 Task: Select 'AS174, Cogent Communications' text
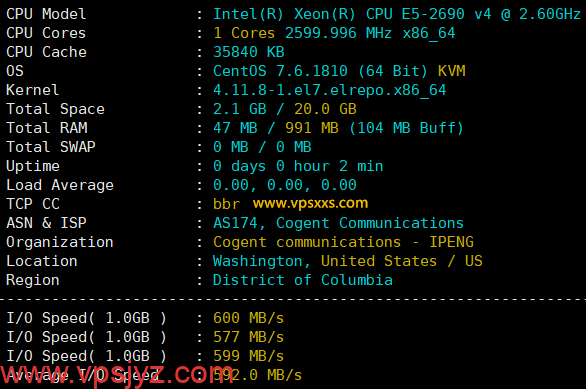pyautogui.click(x=338, y=223)
